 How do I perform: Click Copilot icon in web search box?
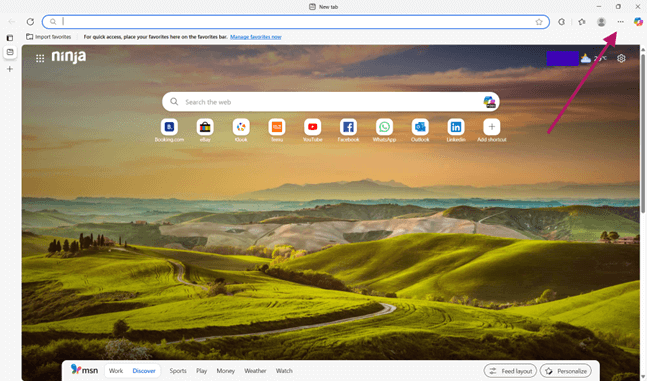coord(489,102)
